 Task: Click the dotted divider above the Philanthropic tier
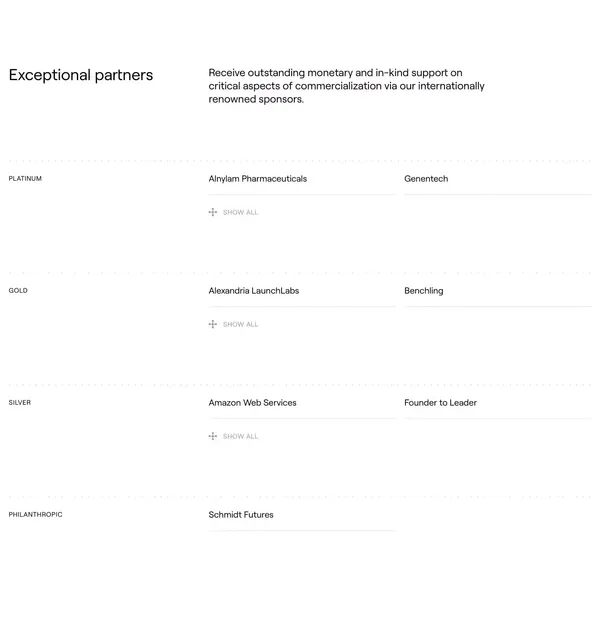click(x=300, y=497)
